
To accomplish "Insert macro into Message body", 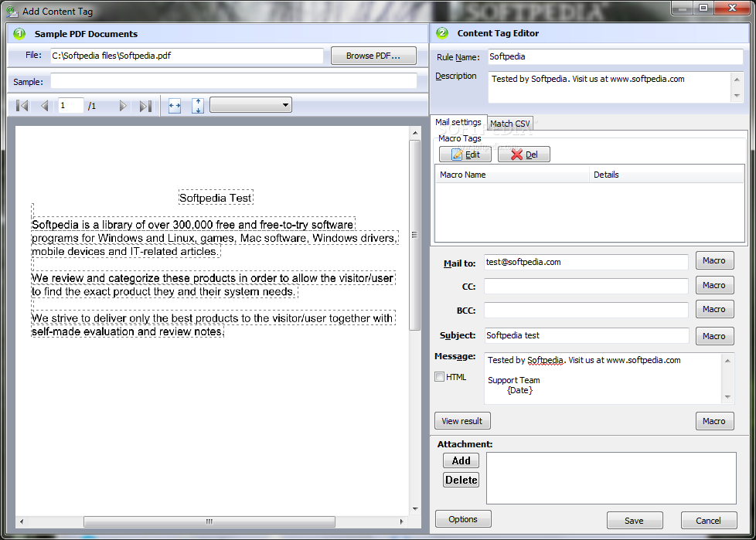I will [x=714, y=421].
